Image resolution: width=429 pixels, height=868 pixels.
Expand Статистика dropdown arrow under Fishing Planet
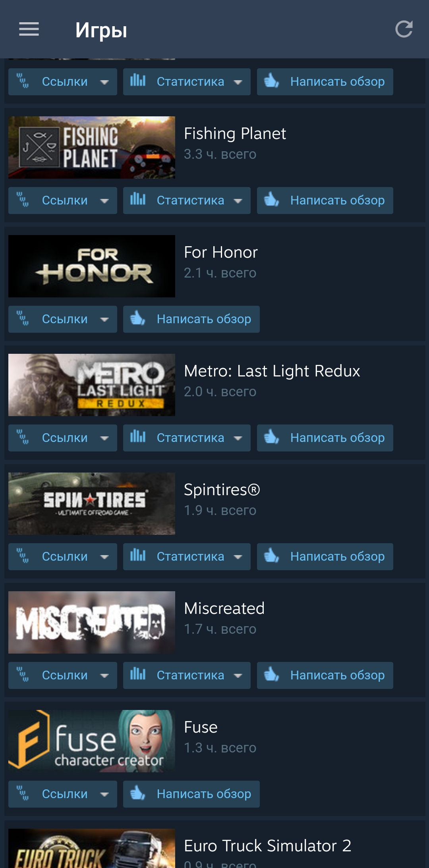[238, 201]
